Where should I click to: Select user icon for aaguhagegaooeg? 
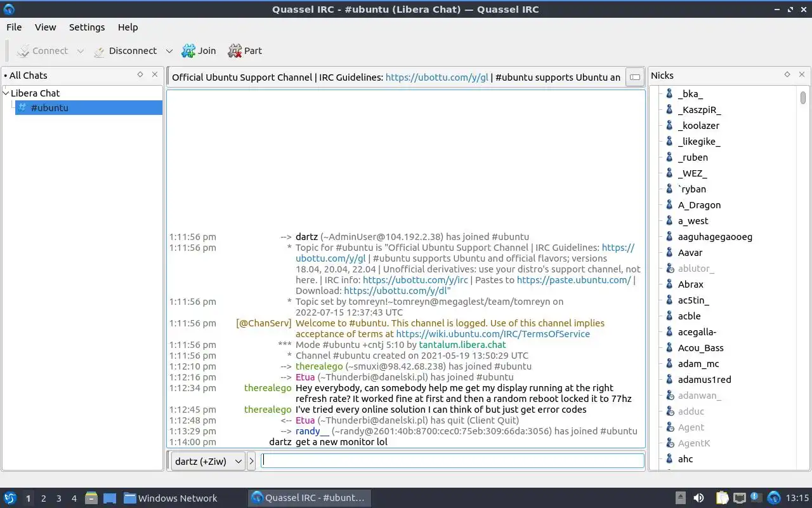pos(669,237)
